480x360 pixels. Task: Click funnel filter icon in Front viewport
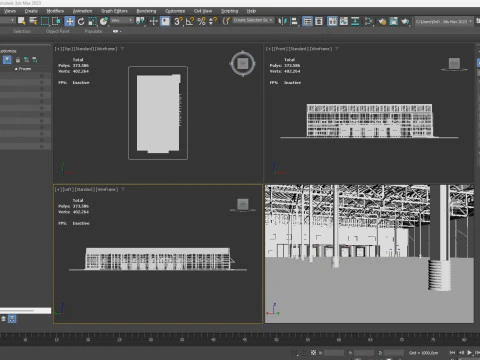point(337,49)
